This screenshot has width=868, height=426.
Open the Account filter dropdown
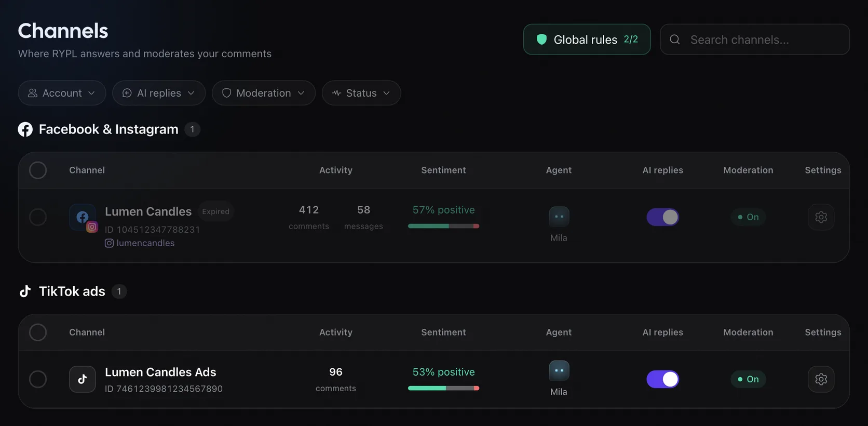62,93
